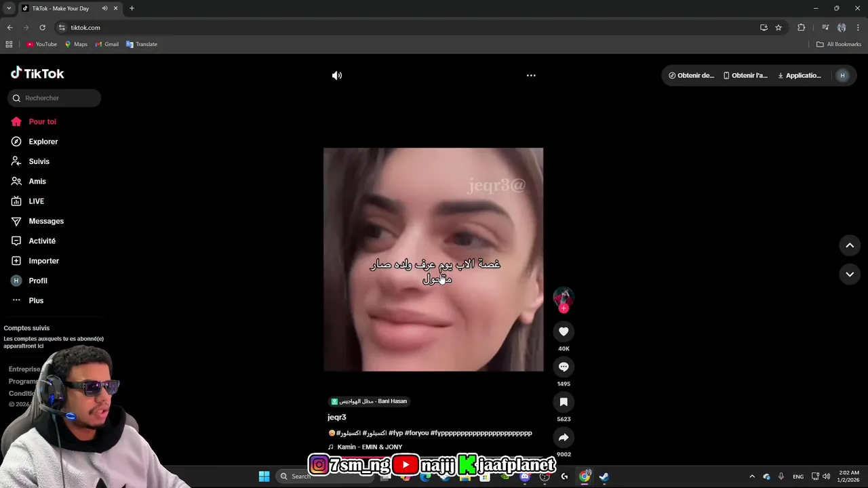This screenshot has height=488, width=868.
Task: Open the H profile avatar menu
Action: click(842, 75)
